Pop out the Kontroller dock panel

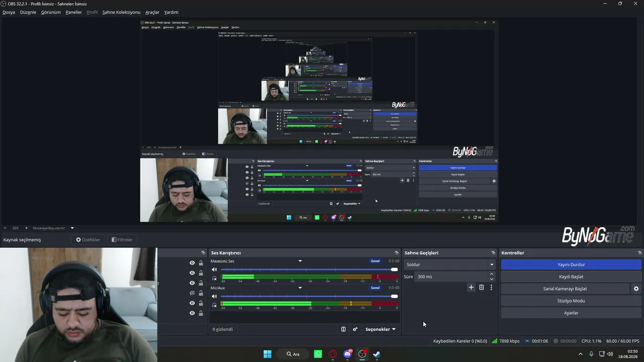(639, 253)
